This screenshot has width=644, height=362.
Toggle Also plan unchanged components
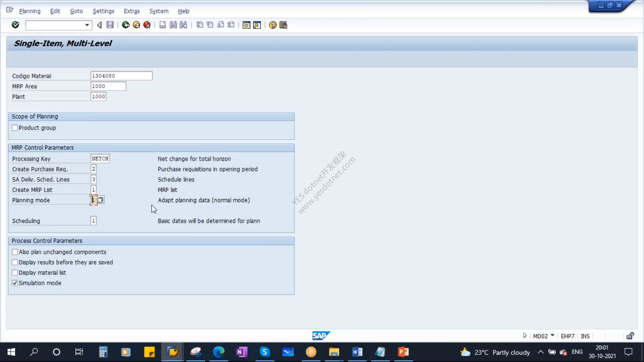pos(15,252)
